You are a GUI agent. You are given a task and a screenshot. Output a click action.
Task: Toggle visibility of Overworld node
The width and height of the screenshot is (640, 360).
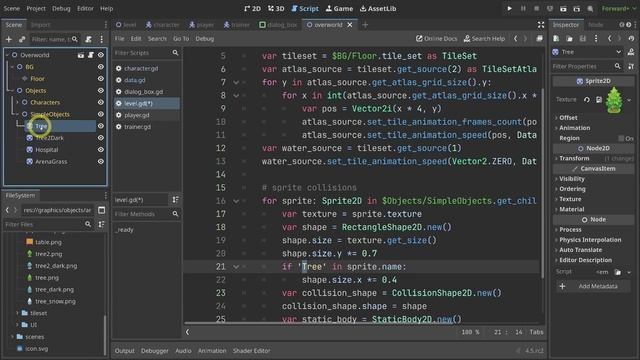pyautogui.click(x=101, y=55)
